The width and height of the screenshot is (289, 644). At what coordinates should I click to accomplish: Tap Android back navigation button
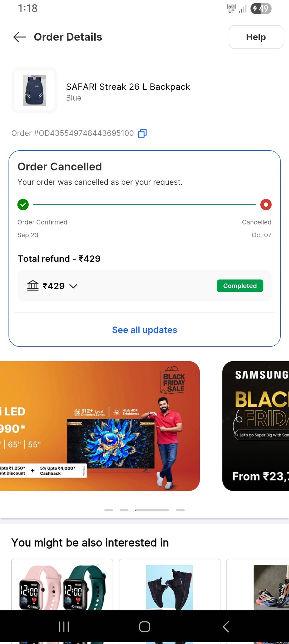coord(226,627)
